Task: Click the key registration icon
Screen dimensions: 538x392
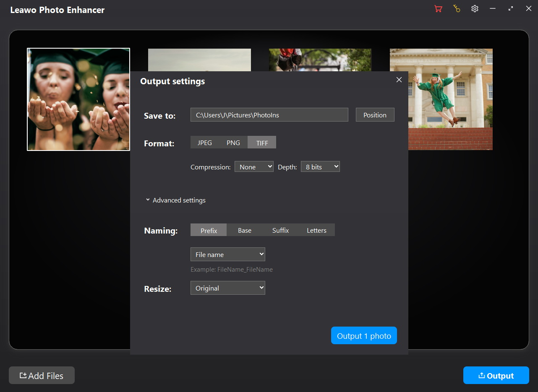Action: click(457, 9)
